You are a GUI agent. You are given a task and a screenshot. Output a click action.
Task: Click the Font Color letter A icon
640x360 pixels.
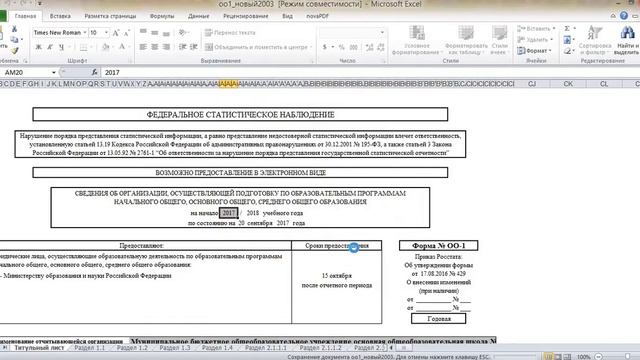coord(122,47)
